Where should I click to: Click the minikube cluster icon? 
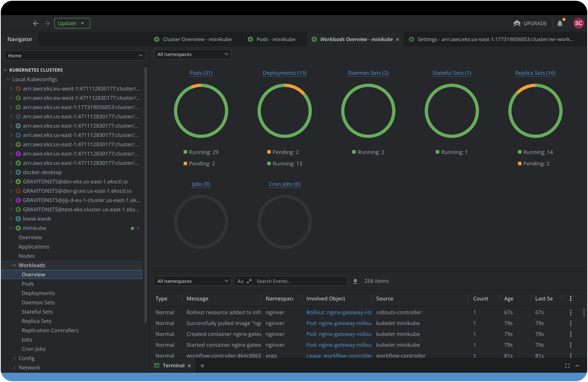(18, 228)
